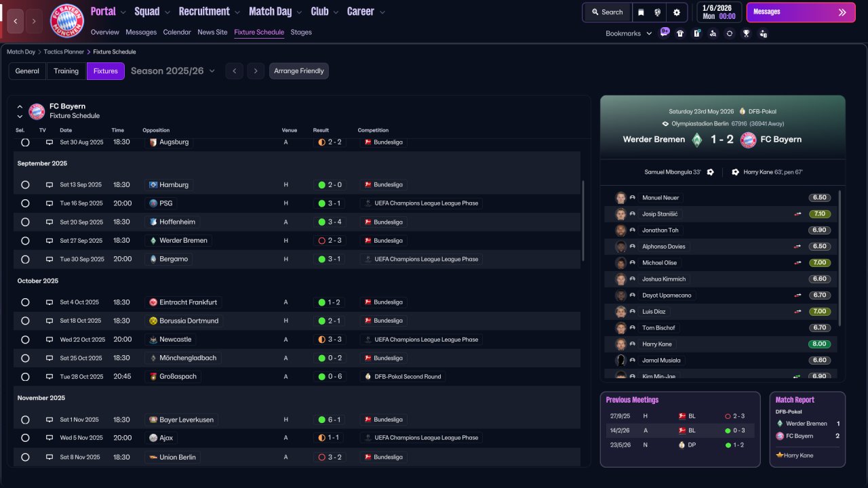This screenshot has height=488, width=868.
Task: Click the double-chevron icon on Messages button
Action: click(x=842, y=12)
